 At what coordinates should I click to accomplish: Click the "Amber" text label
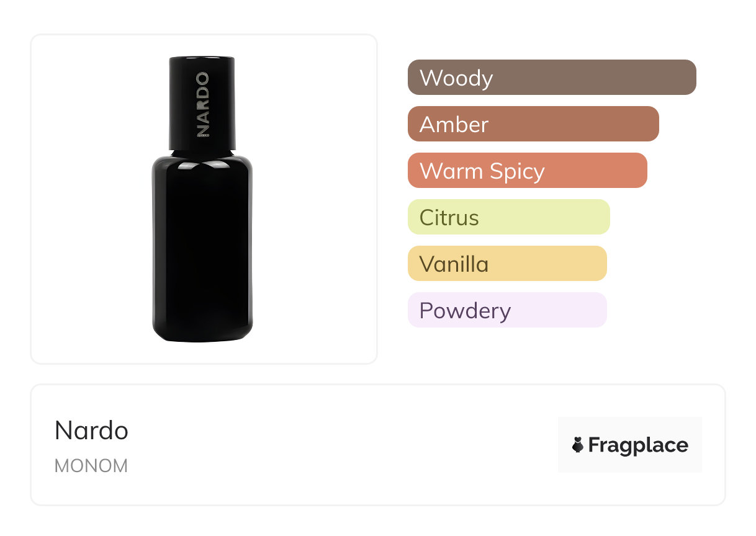tap(454, 125)
